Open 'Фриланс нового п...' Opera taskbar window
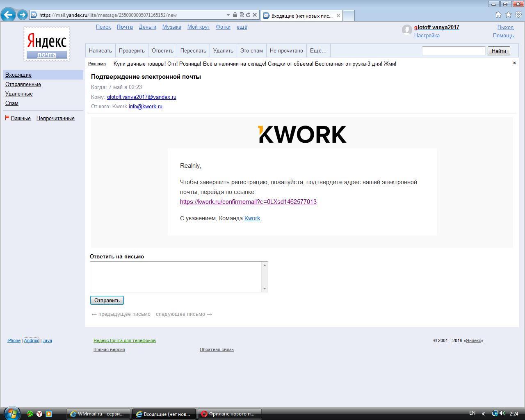The height and width of the screenshot is (420, 525). (229, 414)
